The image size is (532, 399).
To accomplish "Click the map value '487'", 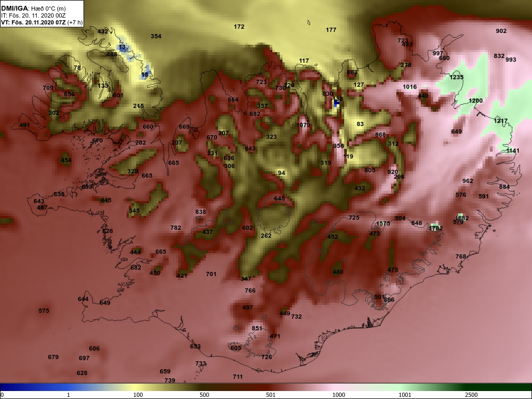I will click(x=42, y=207).
